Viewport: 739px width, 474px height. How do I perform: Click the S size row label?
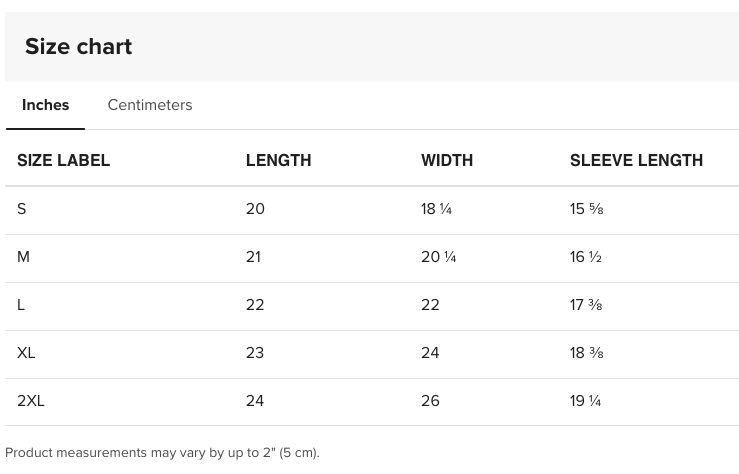click(x=22, y=209)
